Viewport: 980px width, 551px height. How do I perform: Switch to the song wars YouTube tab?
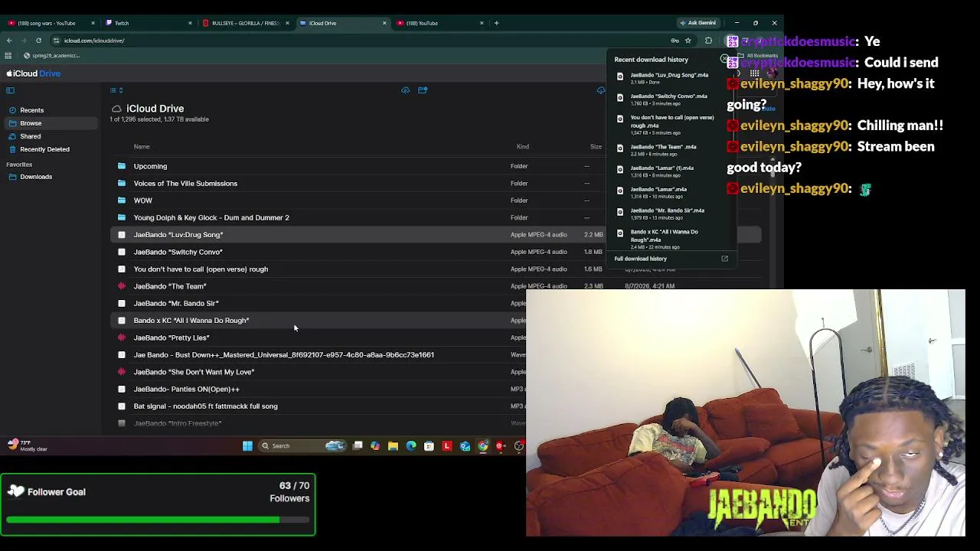point(50,23)
